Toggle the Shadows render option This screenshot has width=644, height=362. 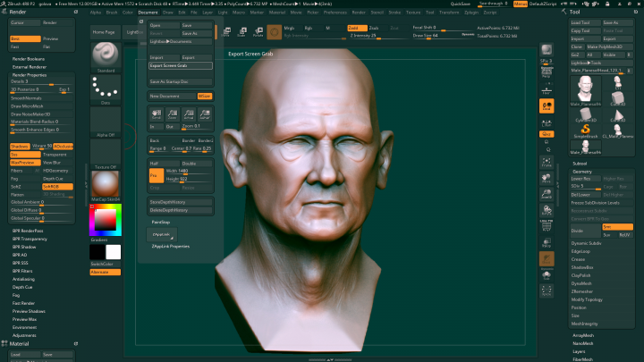tap(20, 147)
